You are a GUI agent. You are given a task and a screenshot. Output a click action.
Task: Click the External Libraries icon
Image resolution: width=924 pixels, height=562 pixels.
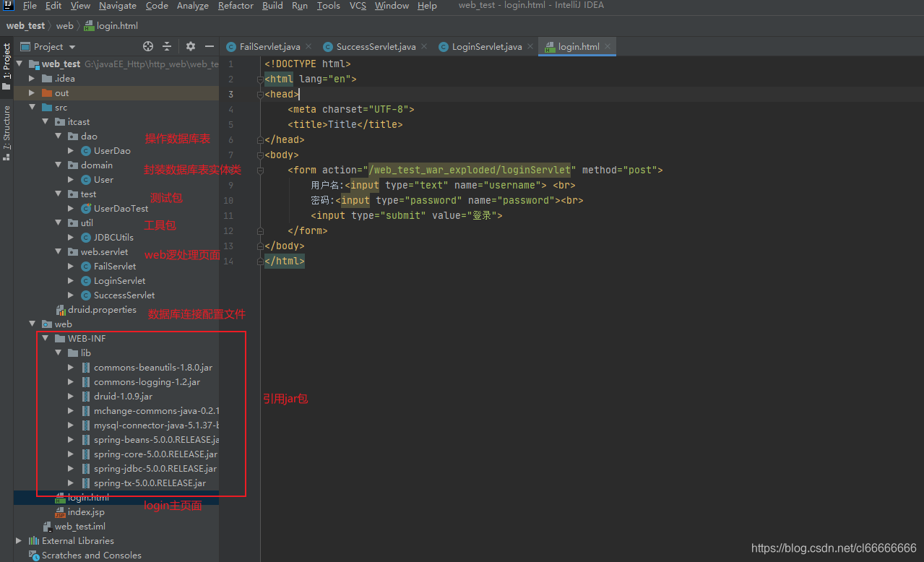34,541
